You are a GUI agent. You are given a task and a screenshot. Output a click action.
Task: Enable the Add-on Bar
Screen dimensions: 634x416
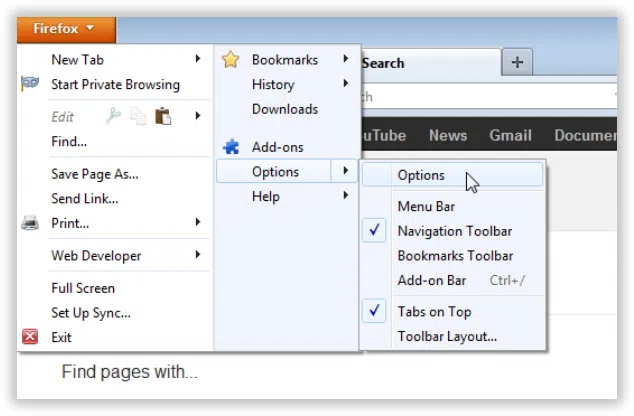click(432, 281)
